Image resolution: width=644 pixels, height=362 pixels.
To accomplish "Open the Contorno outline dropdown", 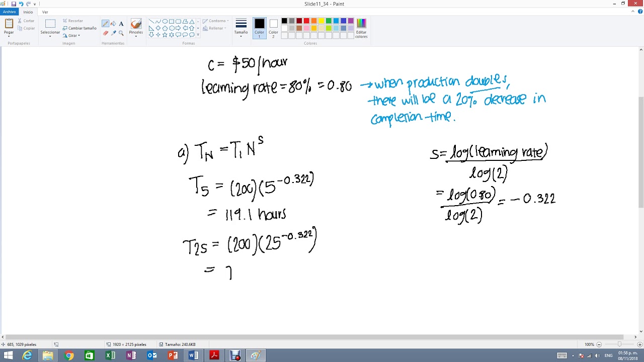I will pos(216,21).
